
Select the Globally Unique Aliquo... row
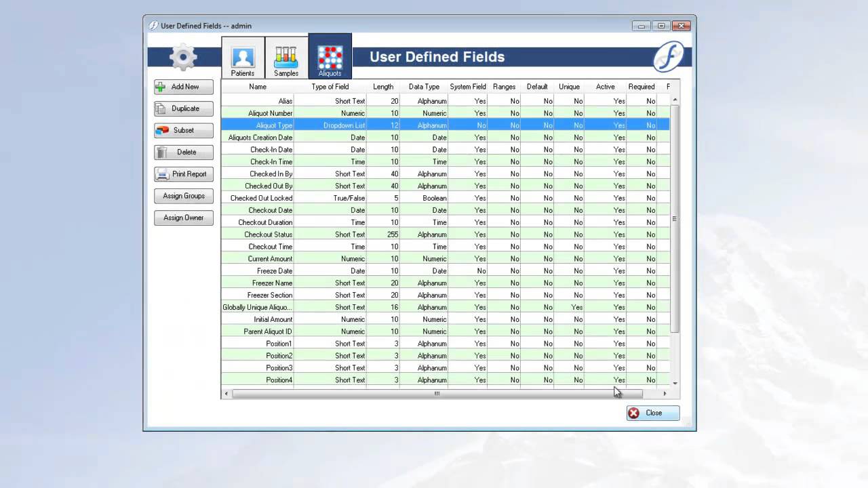(x=446, y=307)
